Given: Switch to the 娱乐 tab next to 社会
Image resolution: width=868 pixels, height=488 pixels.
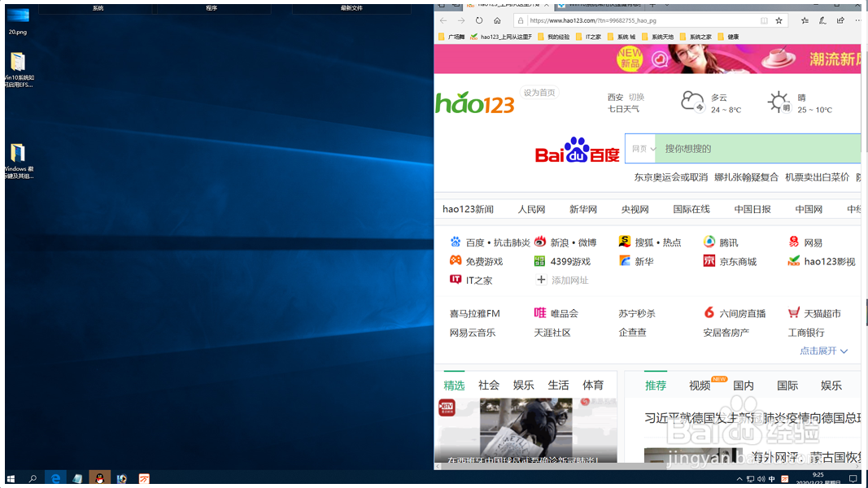Looking at the screenshot, I should (523, 385).
